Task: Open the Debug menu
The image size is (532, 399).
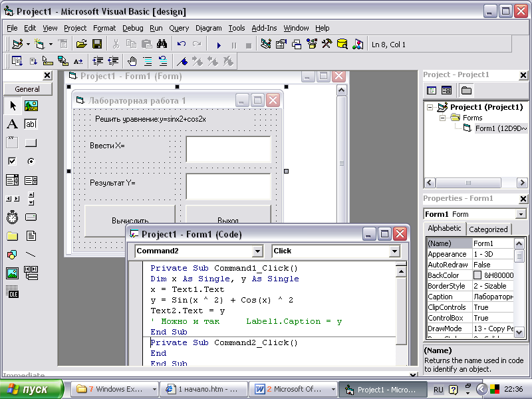Action: [132, 28]
